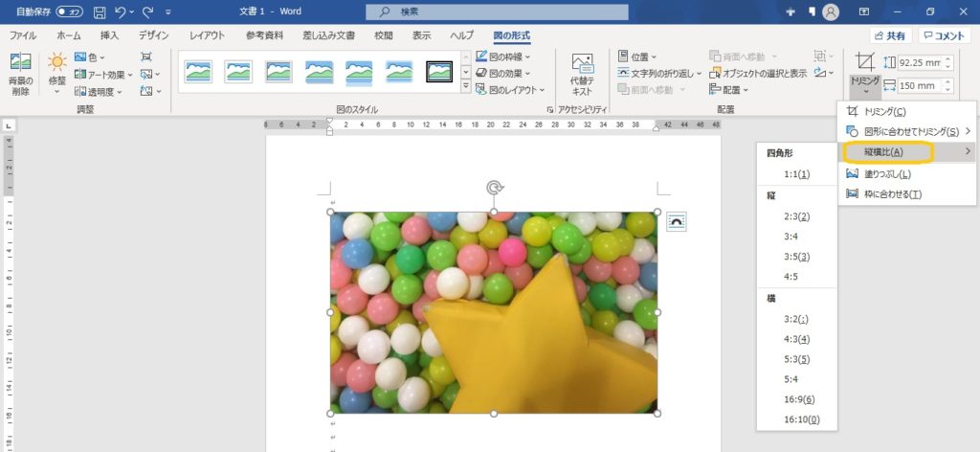The image size is (980, 452).
Task: Click the layout options icon beside image
Action: click(x=676, y=222)
